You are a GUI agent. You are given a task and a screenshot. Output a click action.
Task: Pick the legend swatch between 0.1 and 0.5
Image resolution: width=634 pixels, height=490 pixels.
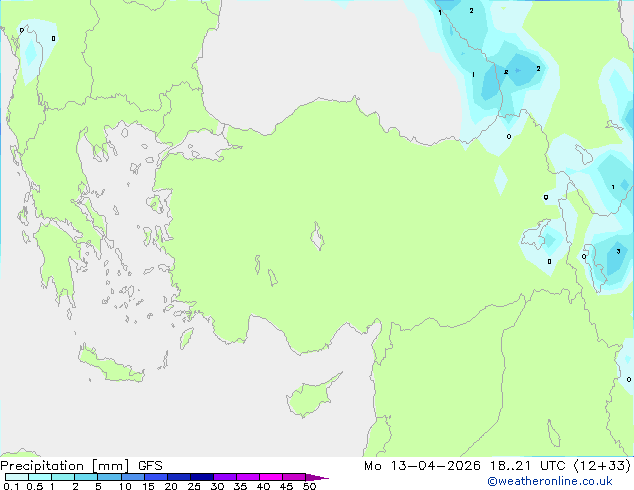coord(17,477)
